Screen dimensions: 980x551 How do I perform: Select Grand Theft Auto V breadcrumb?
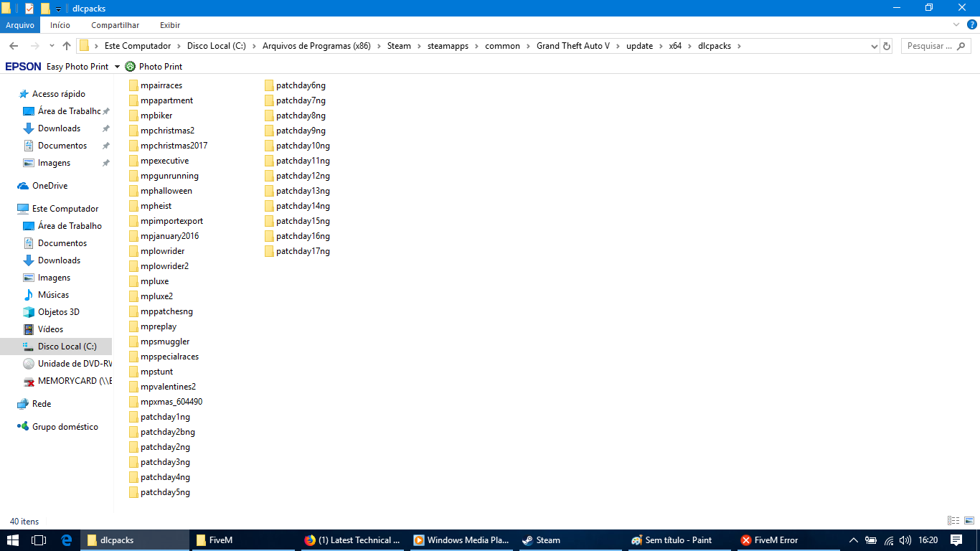pyautogui.click(x=573, y=46)
